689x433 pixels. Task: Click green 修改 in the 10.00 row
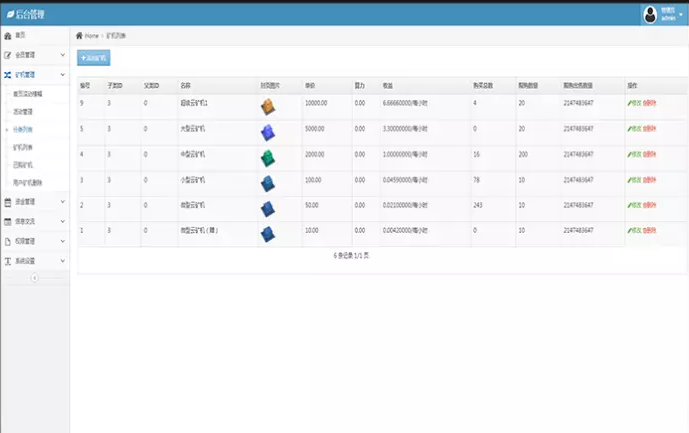coord(635,230)
